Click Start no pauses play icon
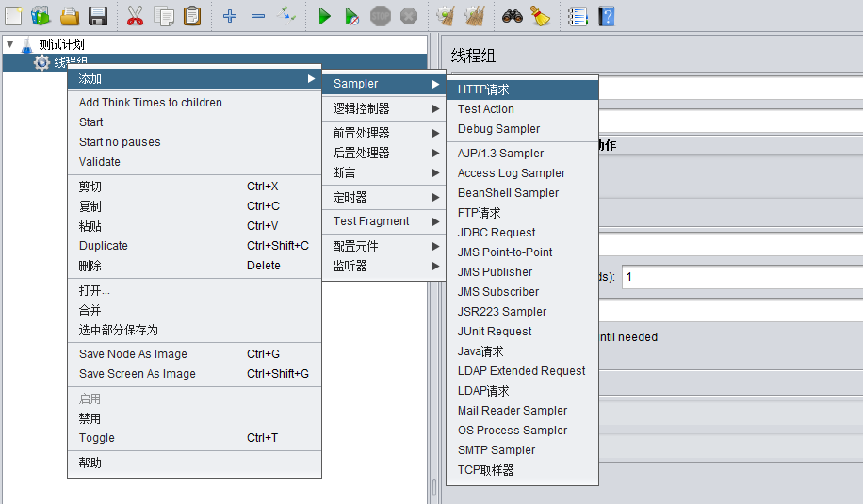Screen dimensions: 863x504 click(351, 17)
